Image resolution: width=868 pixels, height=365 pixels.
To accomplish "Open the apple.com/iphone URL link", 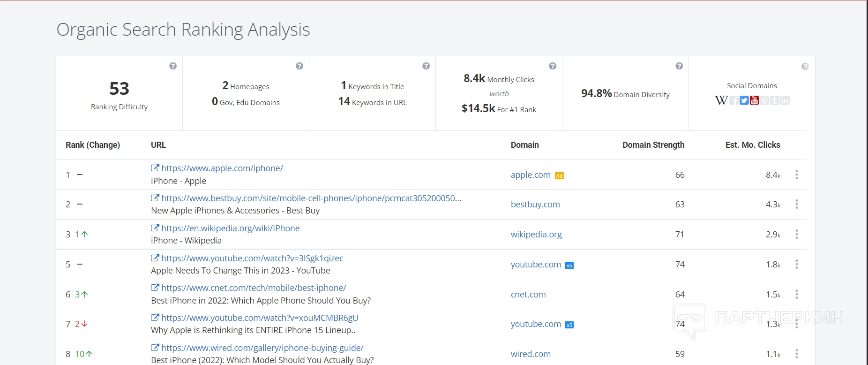I will point(222,168).
